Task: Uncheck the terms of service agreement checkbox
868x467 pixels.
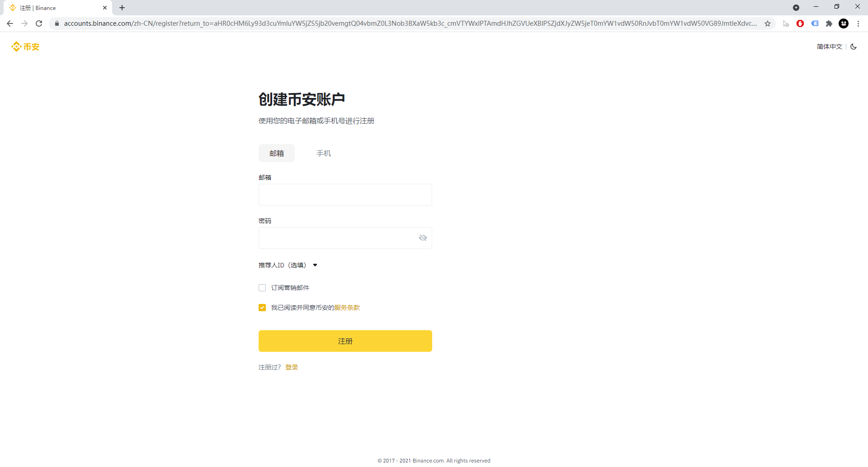Action: (262, 308)
